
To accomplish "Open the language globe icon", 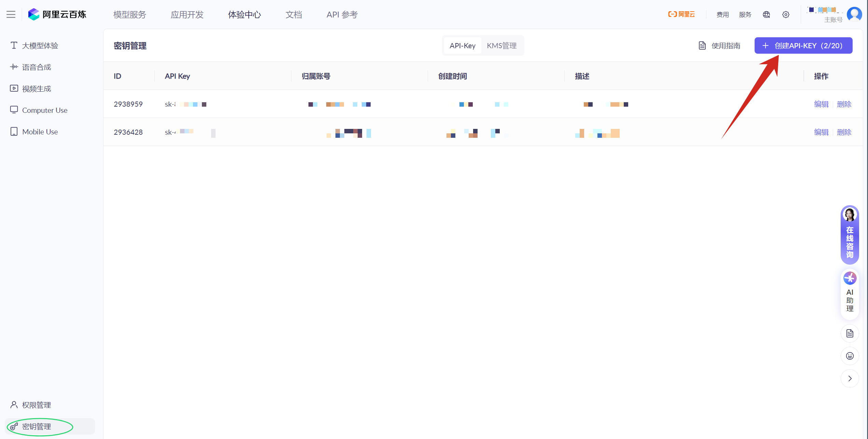I will click(x=766, y=14).
